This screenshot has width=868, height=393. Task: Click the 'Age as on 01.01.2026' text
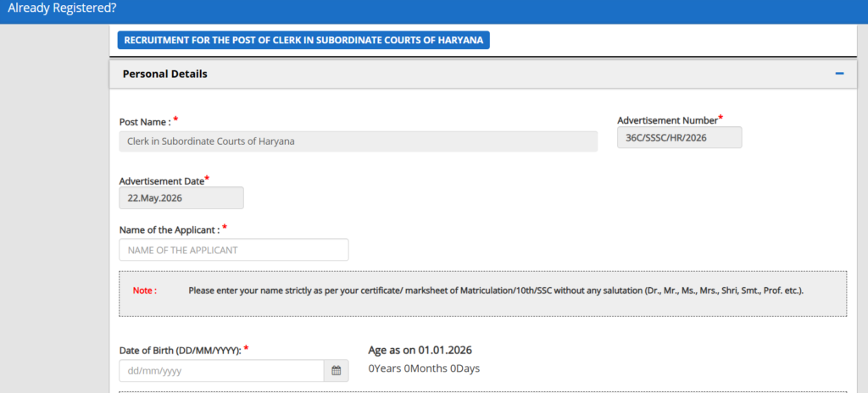tap(420, 350)
